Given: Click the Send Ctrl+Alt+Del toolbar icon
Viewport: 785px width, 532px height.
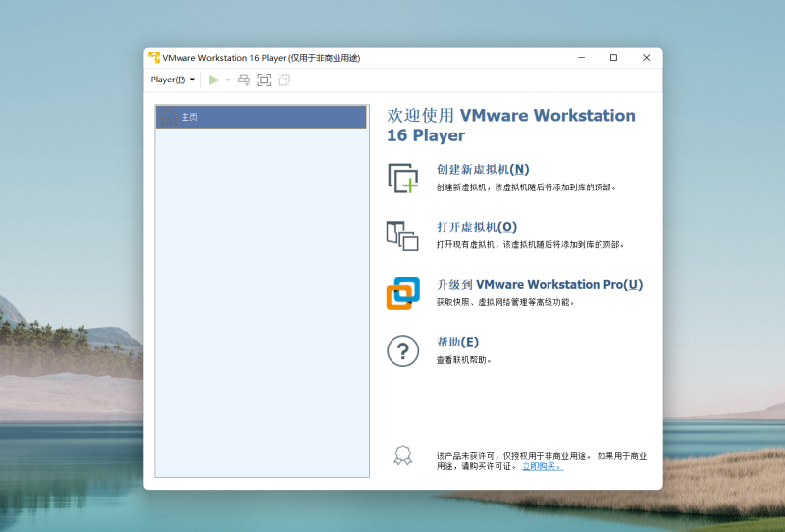Looking at the screenshot, I should tap(243, 80).
